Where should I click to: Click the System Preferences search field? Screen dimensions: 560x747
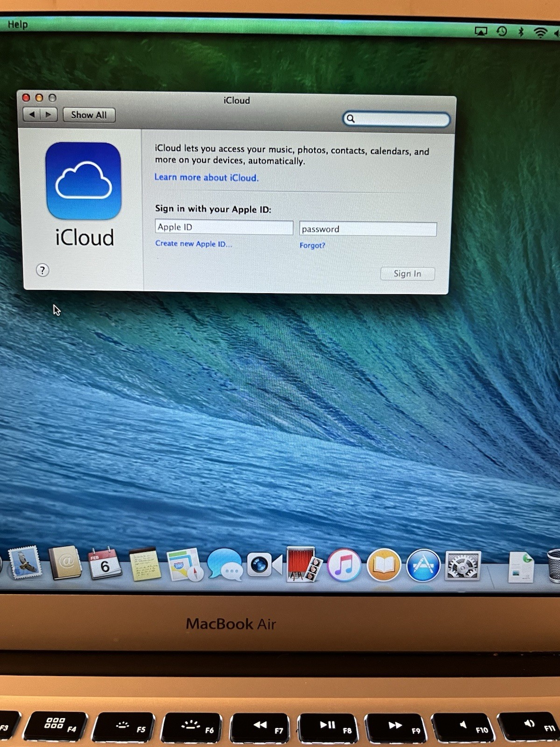[x=396, y=119]
